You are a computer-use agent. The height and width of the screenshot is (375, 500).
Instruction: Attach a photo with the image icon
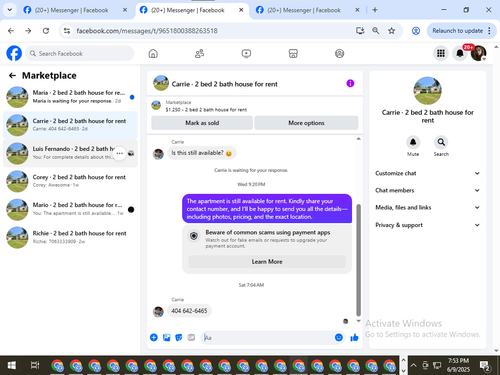[x=166, y=337]
